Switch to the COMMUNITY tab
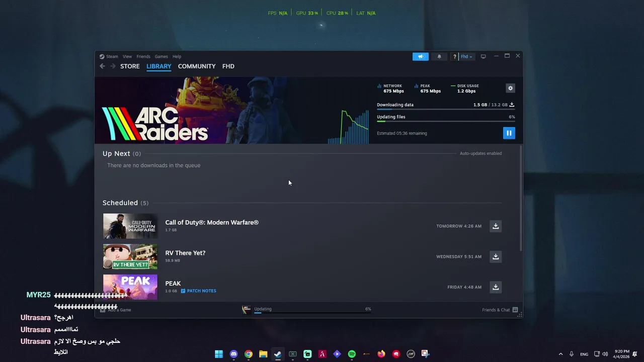This screenshot has height=362, width=644. 197,66
